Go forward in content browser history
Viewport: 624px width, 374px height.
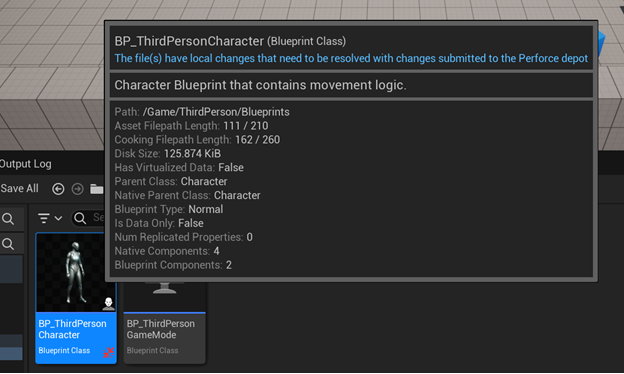click(77, 189)
